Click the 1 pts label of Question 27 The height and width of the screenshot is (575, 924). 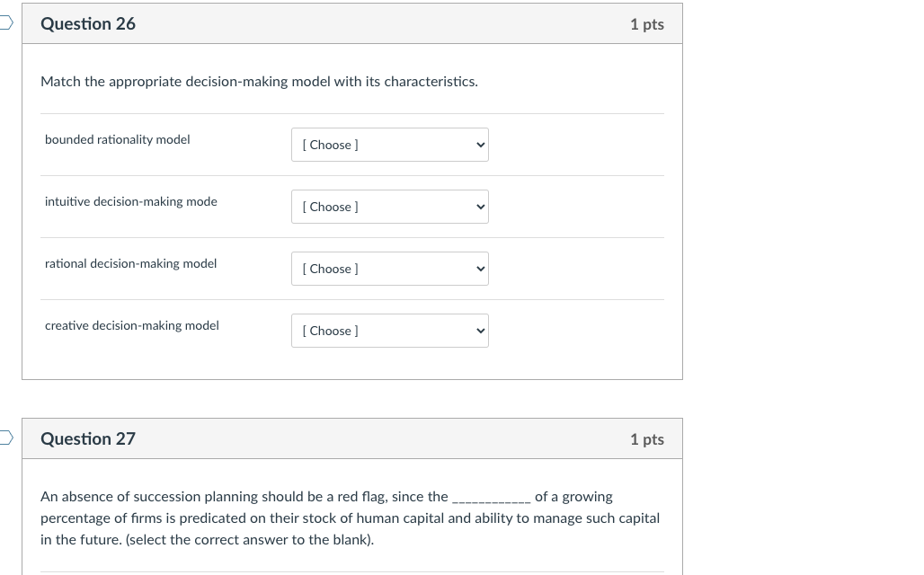tap(646, 439)
